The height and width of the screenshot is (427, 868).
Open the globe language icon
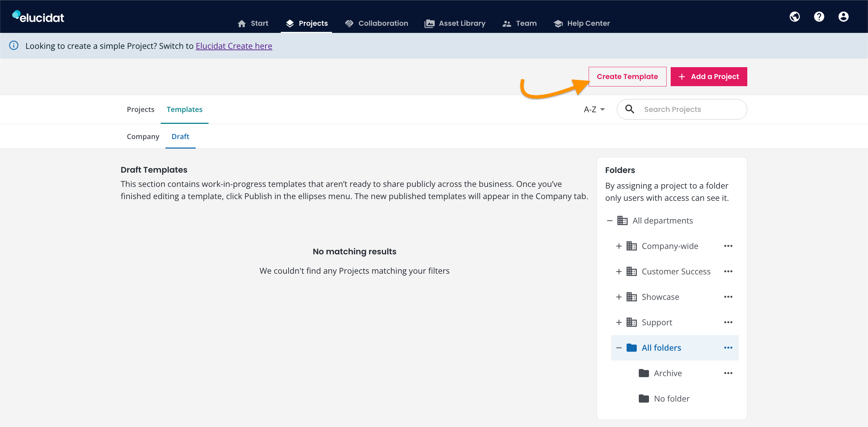pyautogui.click(x=794, y=17)
